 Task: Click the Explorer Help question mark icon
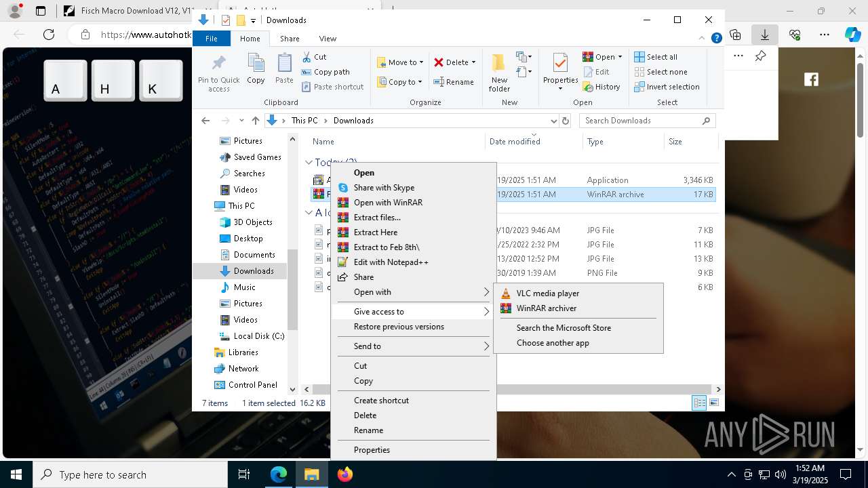(x=716, y=39)
